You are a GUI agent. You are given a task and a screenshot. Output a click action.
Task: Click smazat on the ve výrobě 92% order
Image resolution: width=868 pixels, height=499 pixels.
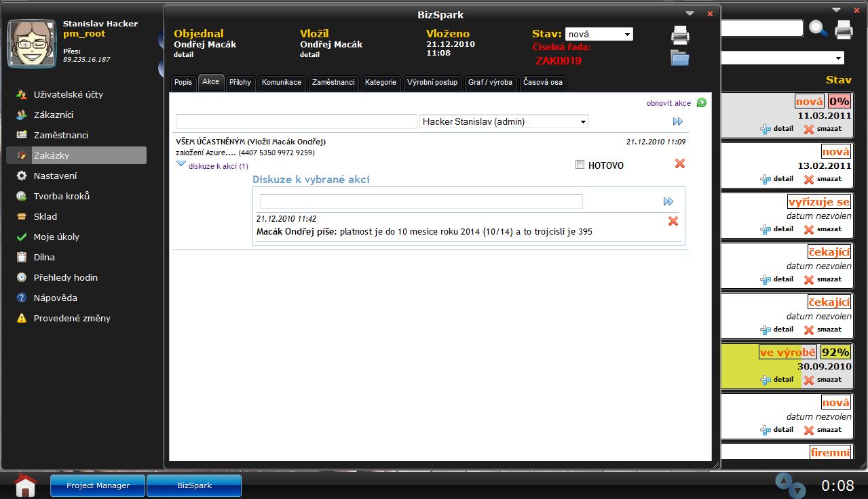pyautogui.click(x=823, y=380)
